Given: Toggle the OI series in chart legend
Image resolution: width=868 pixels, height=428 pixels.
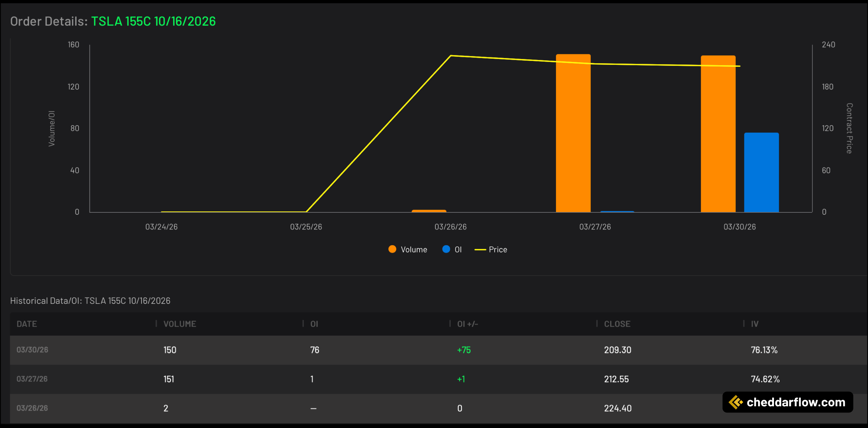Looking at the screenshot, I should pos(452,249).
